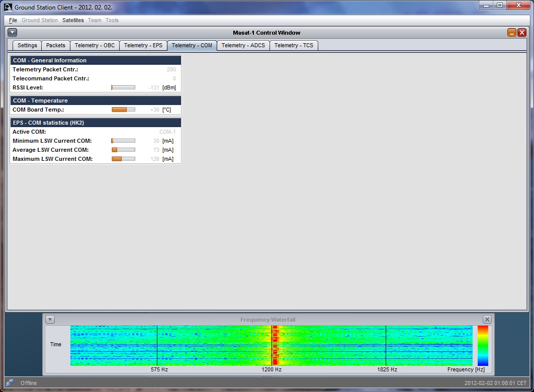Click the RSSI value -131

coord(153,87)
